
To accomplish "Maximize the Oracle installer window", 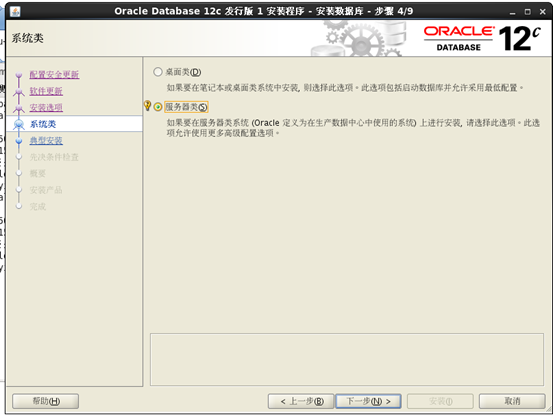I will pyautogui.click(x=527, y=12).
